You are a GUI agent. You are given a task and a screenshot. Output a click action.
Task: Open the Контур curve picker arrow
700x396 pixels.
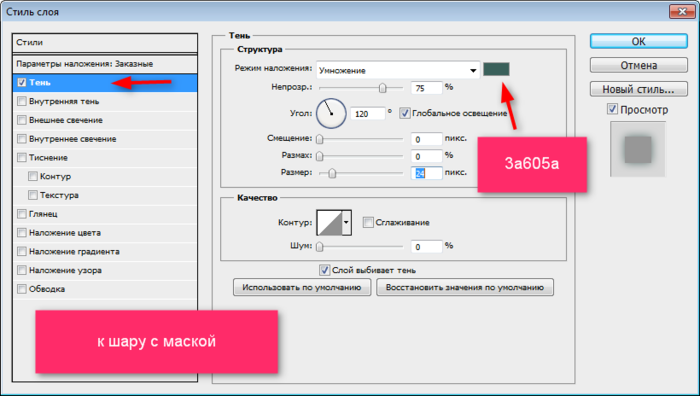click(346, 222)
